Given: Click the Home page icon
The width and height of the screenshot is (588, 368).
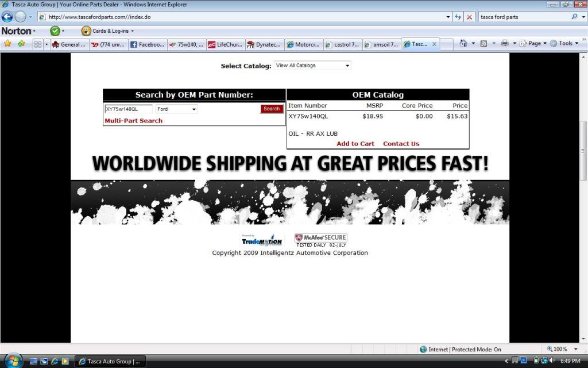Looking at the screenshot, I should point(463,43).
